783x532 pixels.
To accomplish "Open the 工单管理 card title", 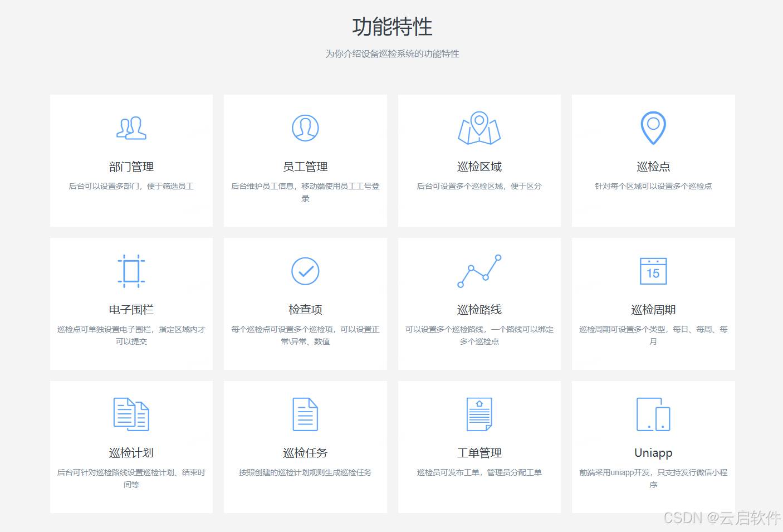I will click(479, 453).
